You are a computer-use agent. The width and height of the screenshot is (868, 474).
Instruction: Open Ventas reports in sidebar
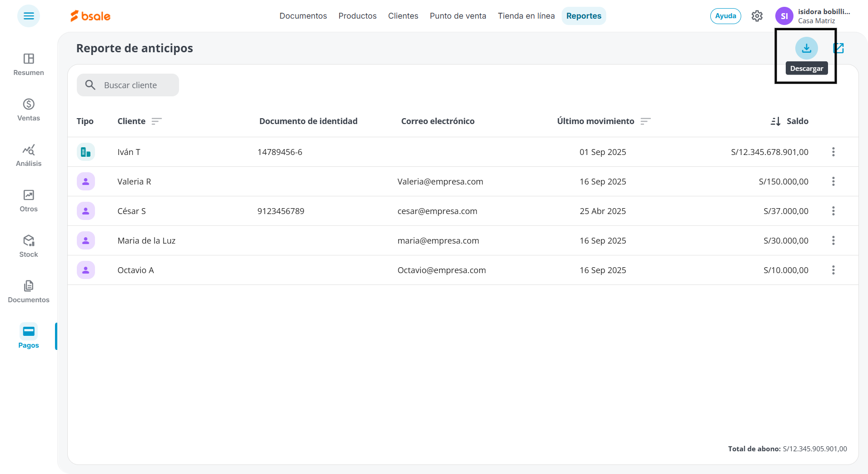(29, 110)
